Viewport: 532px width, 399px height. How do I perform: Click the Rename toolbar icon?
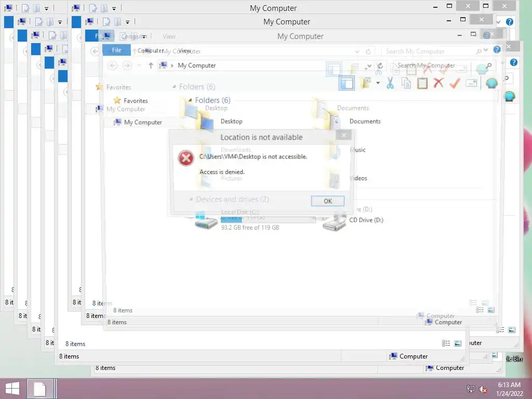[x=471, y=83]
